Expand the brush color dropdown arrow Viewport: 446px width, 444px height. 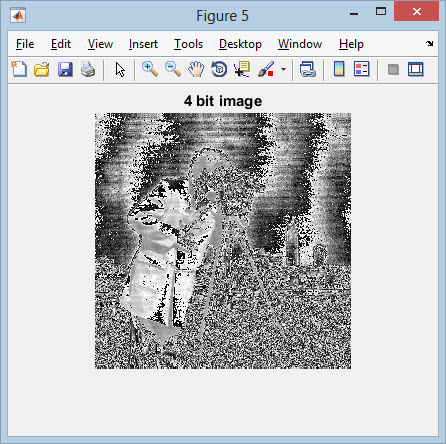pyautogui.click(x=283, y=69)
